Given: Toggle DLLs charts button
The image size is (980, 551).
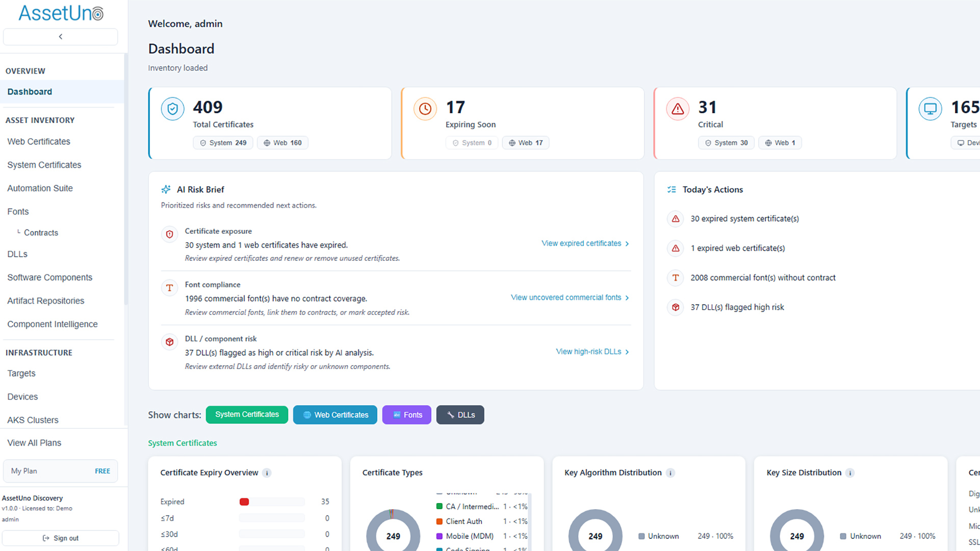Looking at the screenshot, I should (x=460, y=415).
